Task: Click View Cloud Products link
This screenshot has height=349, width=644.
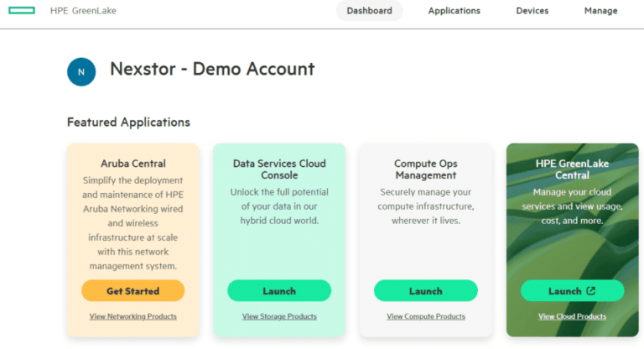Action: (x=572, y=316)
